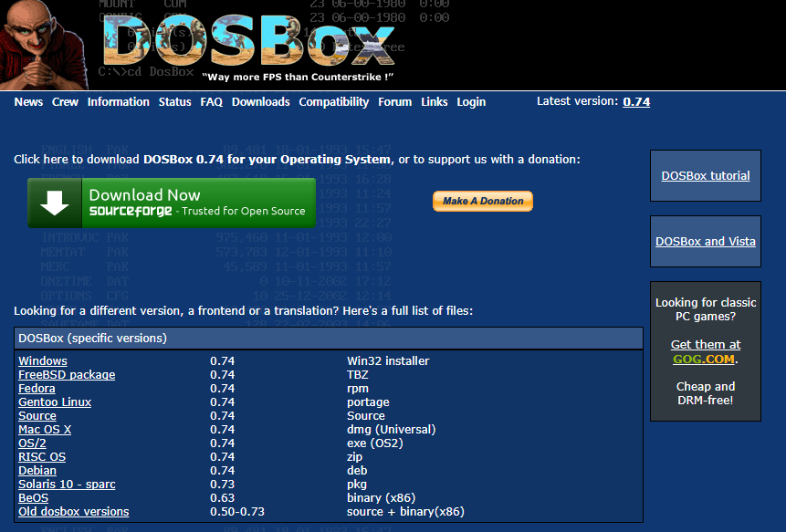Click the latest version 0.74 link

pos(636,101)
